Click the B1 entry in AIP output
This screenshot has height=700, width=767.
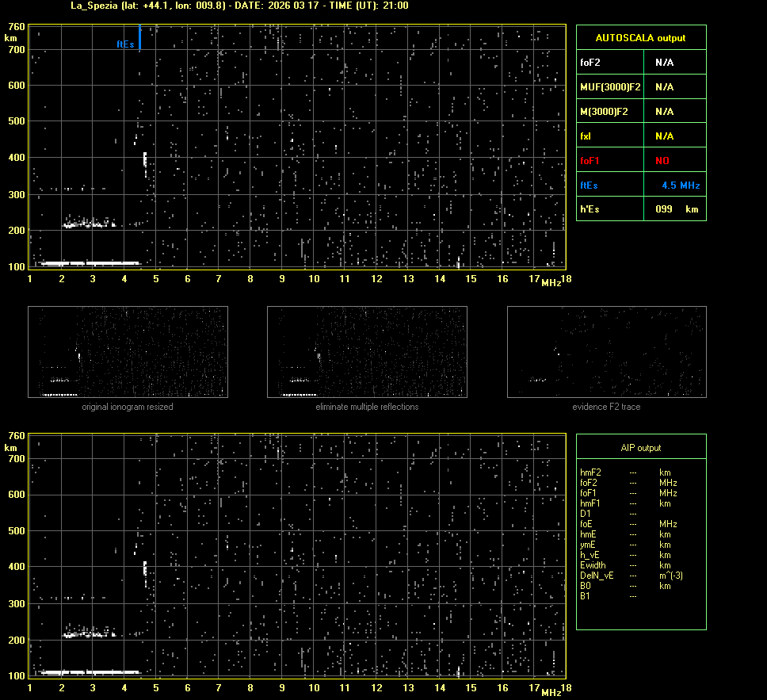(585, 596)
